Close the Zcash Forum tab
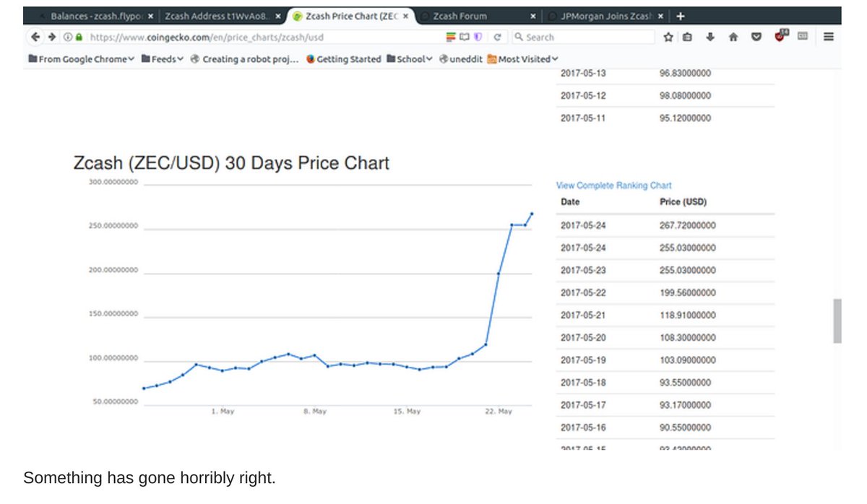This screenshot has height=504, width=867. 533,16
